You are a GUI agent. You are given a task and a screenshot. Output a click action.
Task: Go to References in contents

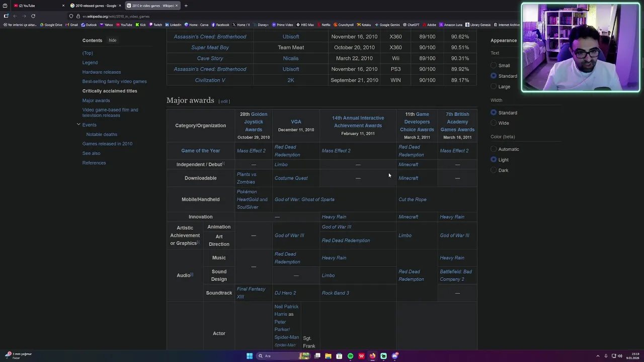(x=94, y=163)
